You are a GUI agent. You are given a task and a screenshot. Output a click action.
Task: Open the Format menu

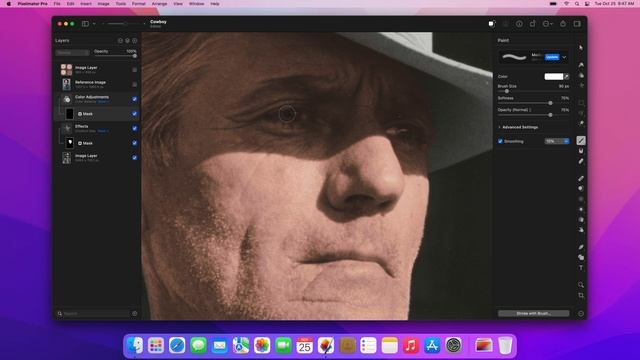click(139, 4)
